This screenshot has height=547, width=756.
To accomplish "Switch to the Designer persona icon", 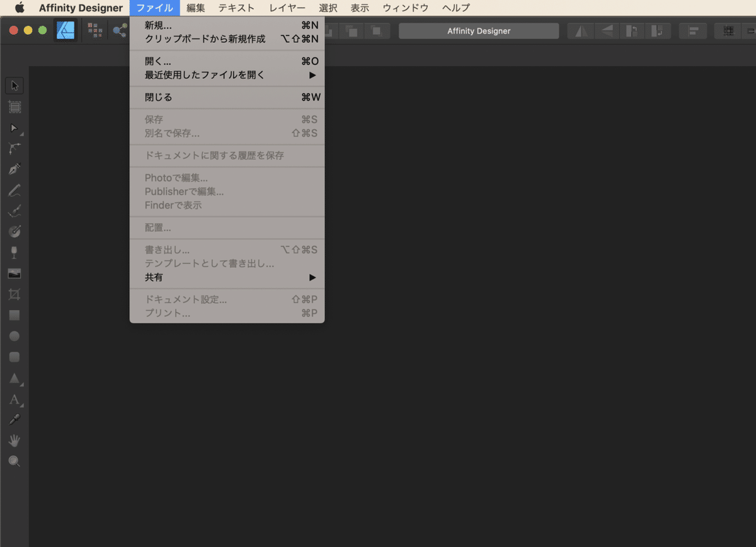I will 66,31.
